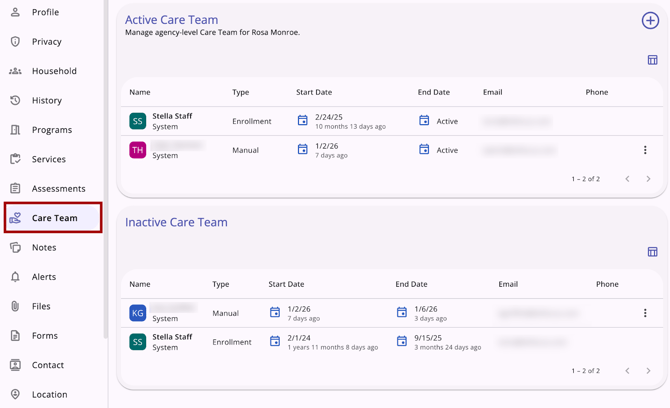The width and height of the screenshot is (670, 408).
Task: View Alerts from the sidebar
Action: point(44,277)
